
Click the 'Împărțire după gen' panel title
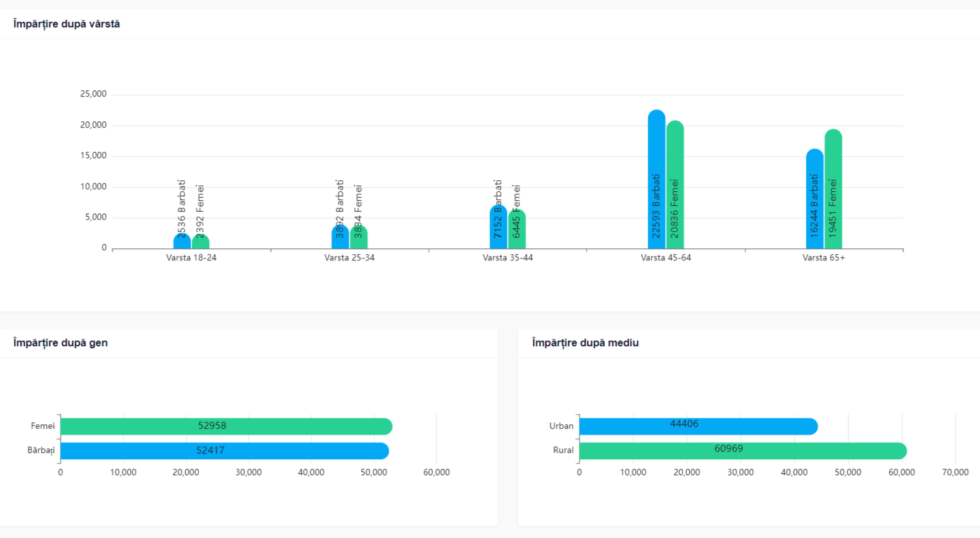[x=60, y=343]
